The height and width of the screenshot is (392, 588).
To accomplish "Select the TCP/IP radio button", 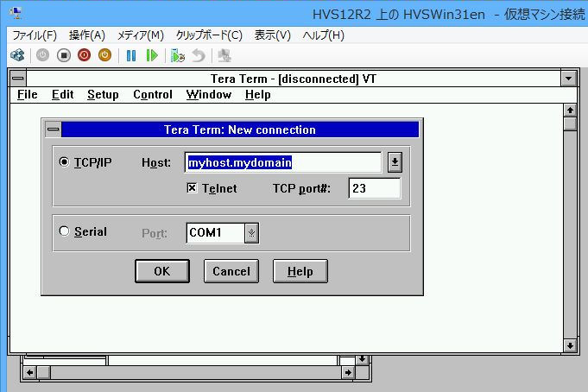I will [65, 162].
